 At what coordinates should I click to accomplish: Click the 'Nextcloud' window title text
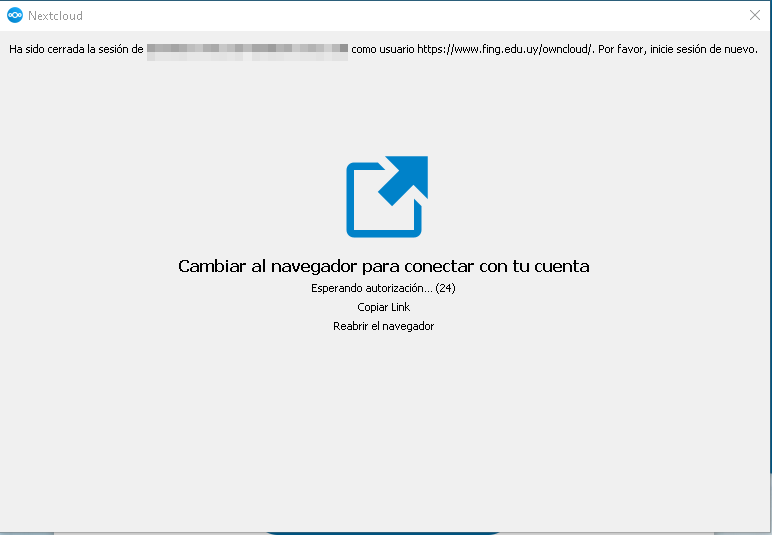click(55, 15)
